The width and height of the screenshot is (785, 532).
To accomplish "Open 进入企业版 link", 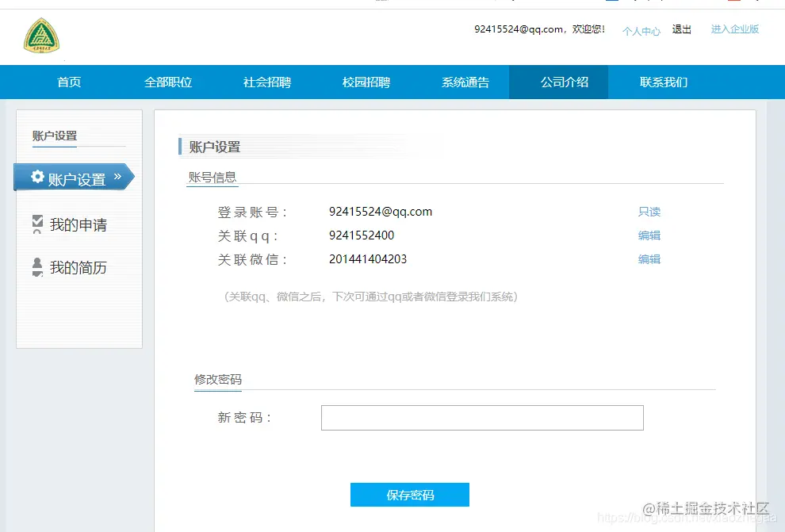I will click(734, 29).
